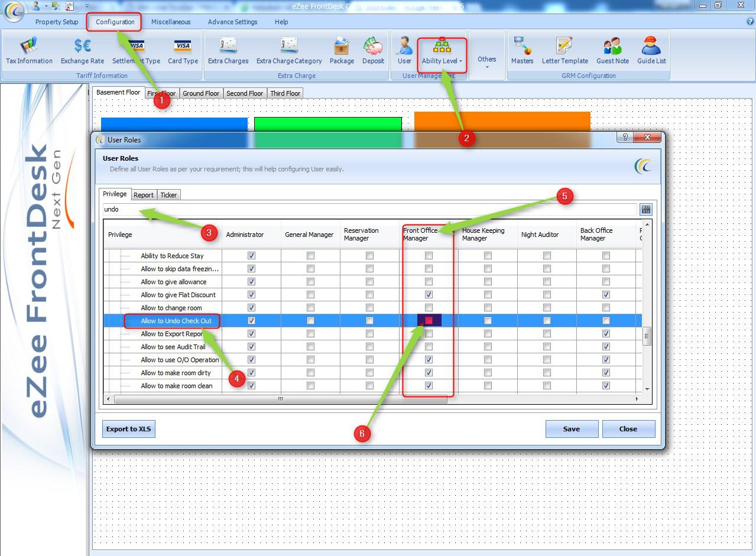
Task: Click the scroll right arrow of the privilege grid
Action: [x=637, y=399]
